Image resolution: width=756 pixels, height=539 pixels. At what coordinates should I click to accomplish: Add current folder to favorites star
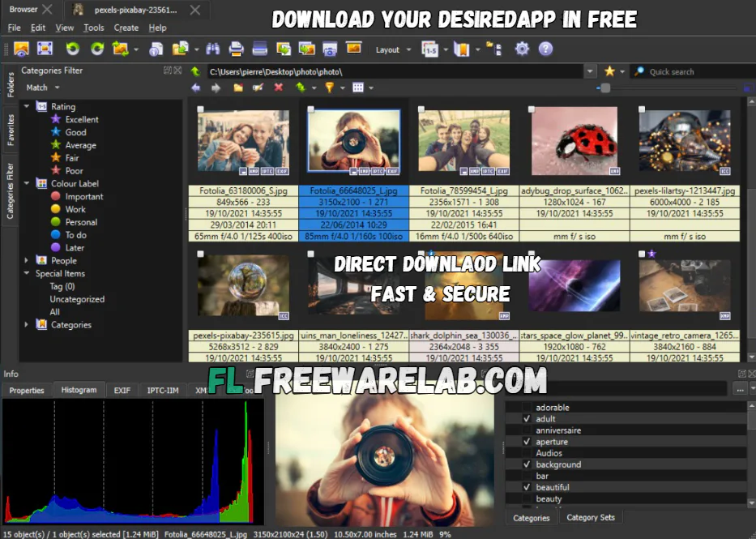coord(609,71)
